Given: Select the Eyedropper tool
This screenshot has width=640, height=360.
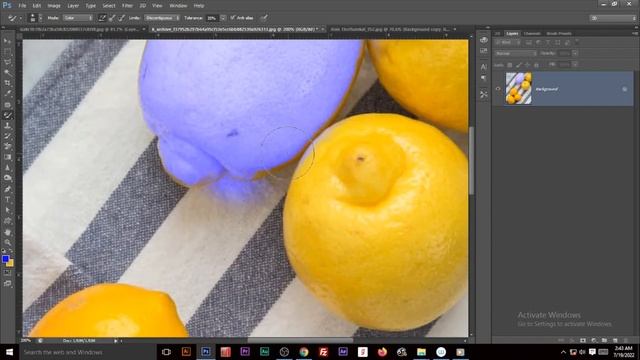Looking at the screenshot, I should [7, 94].
